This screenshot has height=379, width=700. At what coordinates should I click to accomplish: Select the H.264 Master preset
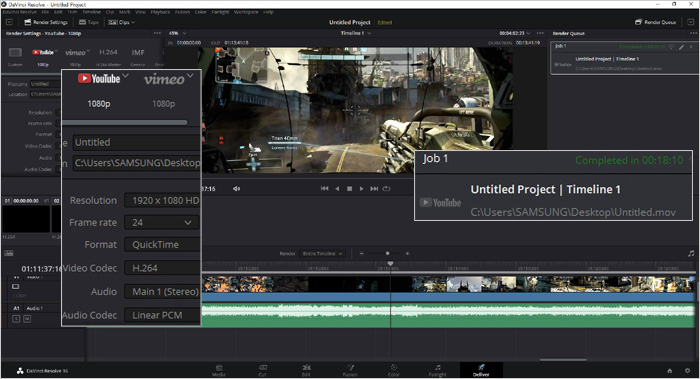[x=108, y=56]
